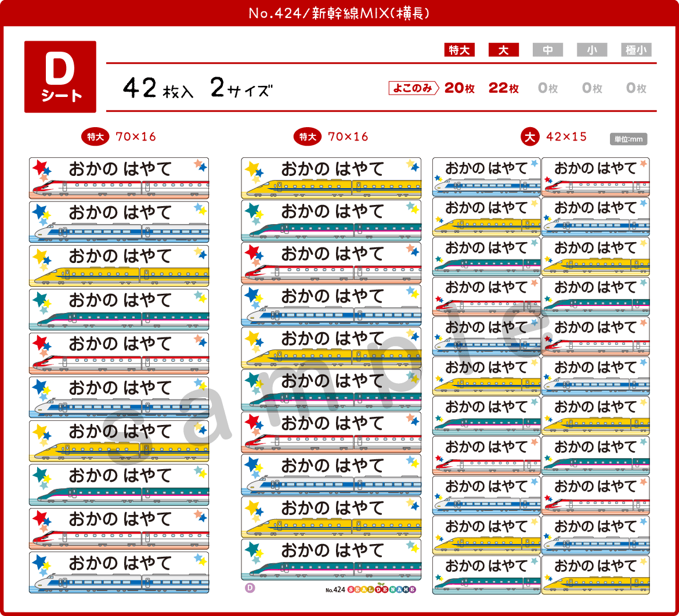
Task: Select top red-train small sticker, rightmost column
Action: point(595,177)
